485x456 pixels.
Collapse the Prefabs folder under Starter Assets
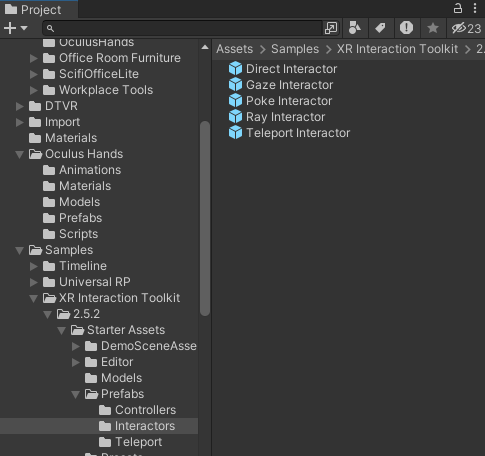(76, 394)
